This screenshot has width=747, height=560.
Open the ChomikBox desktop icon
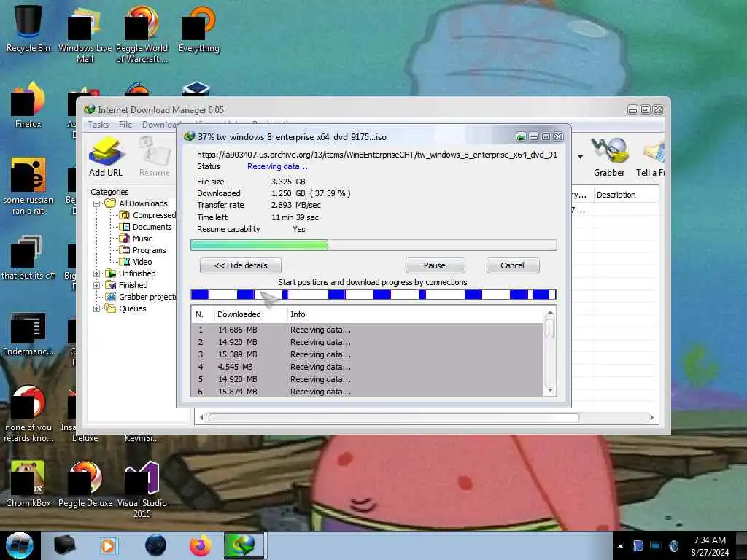click(x=28, y=484)
